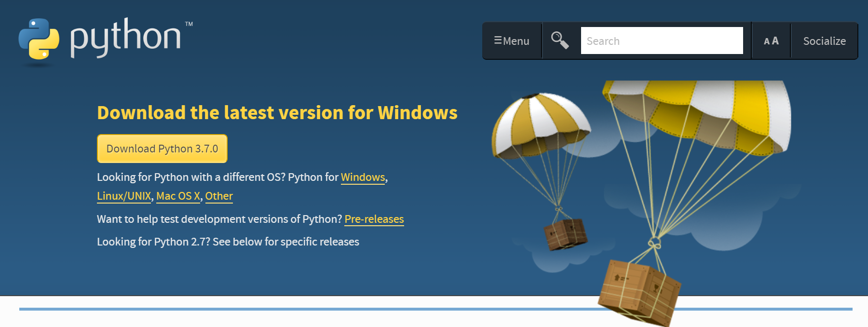Focus the Search input field

[662, 41]
